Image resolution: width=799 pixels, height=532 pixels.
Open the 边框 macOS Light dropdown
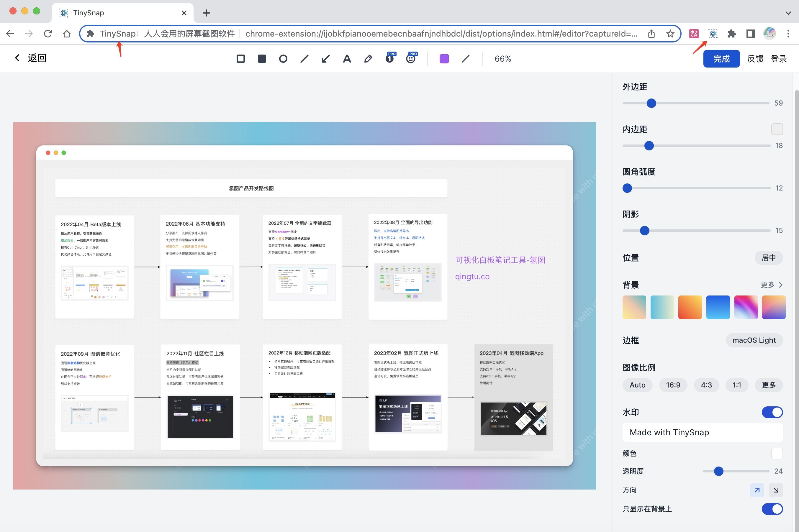[754, 340]
